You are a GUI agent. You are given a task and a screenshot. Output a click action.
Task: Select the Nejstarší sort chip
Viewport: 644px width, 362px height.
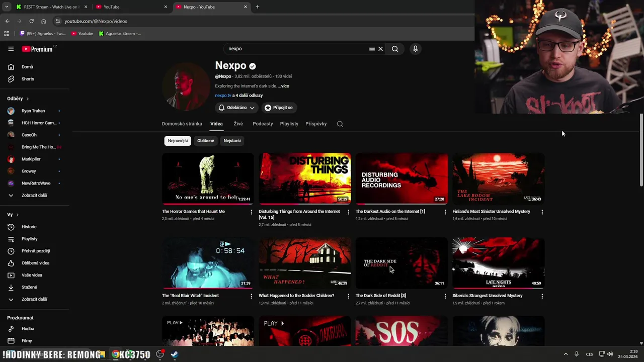[232, 141]
